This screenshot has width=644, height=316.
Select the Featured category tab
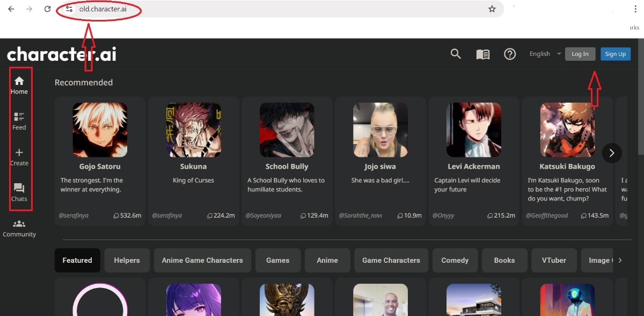(x=77, y=260)
